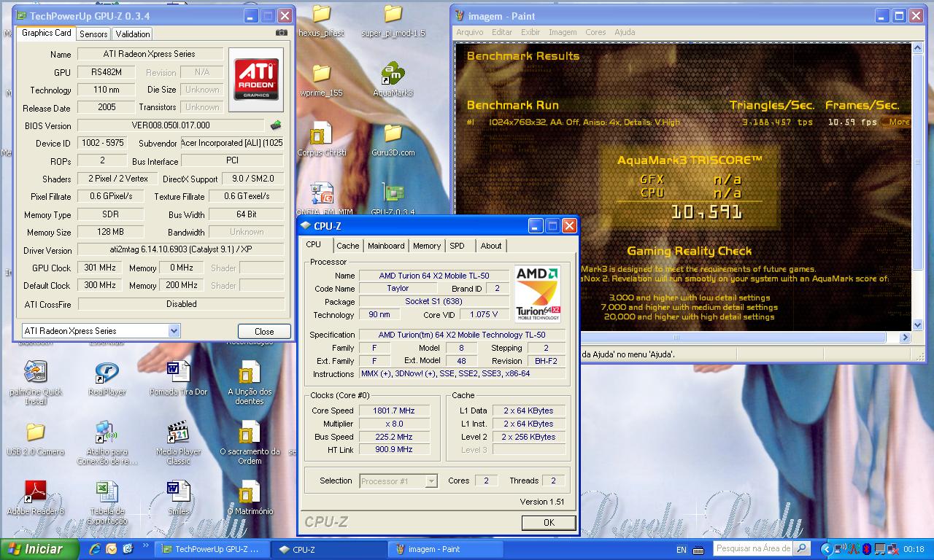Screen dimensions: 934x560
Task: Click the Specification field in CPU-Z
Action: point(461,335)
